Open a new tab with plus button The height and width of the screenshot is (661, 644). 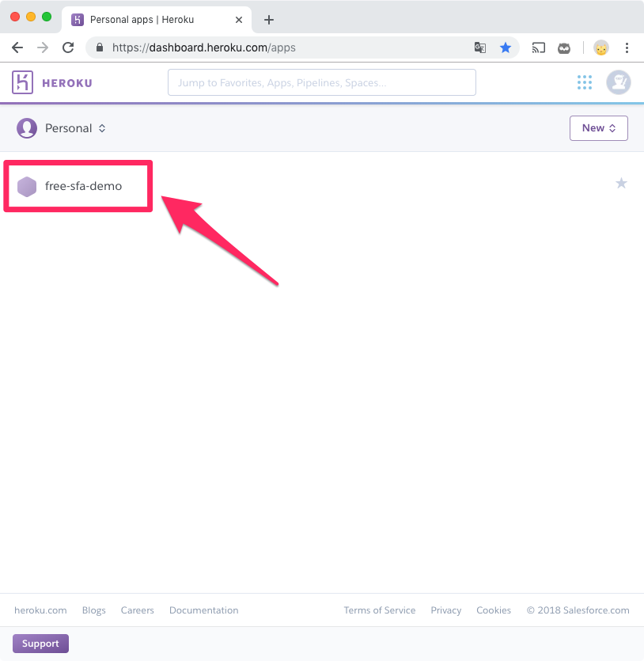coord(269,20)
